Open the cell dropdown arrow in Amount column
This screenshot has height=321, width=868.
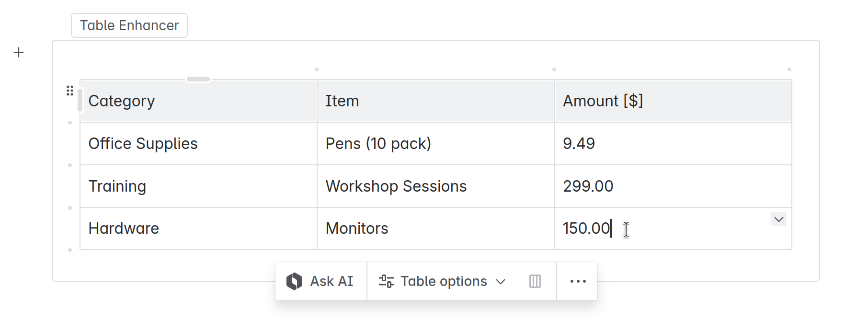coord(779,219)
